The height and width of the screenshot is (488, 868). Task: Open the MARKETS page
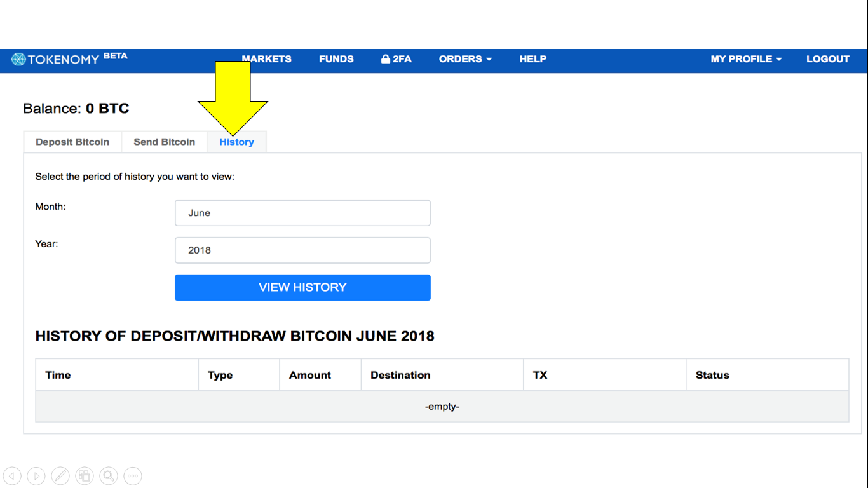(266, 58)
